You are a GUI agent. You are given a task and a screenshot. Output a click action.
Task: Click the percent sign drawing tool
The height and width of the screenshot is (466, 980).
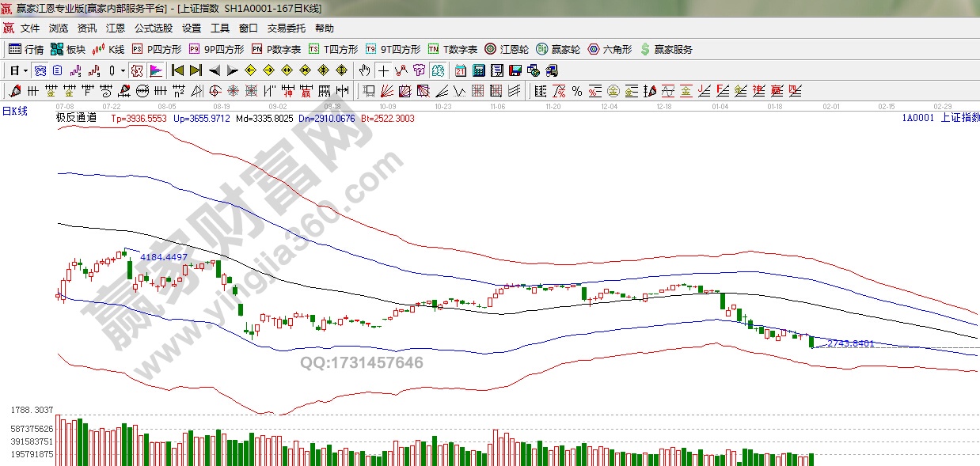tap(577, 91)
